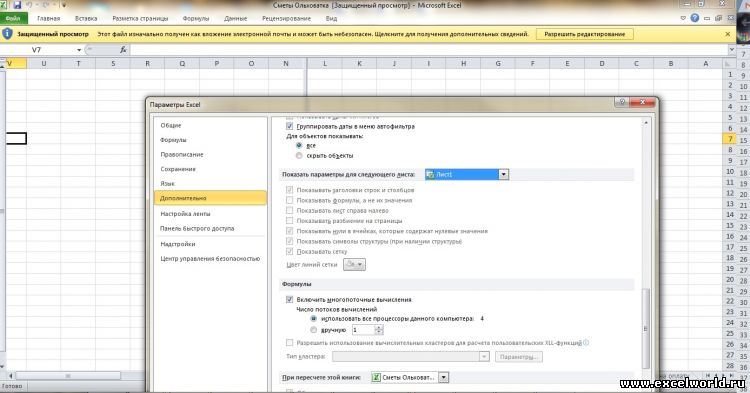Expand the formula bar with arrow
The width and height of the screenshot is (750, 393).
point(732,49)
